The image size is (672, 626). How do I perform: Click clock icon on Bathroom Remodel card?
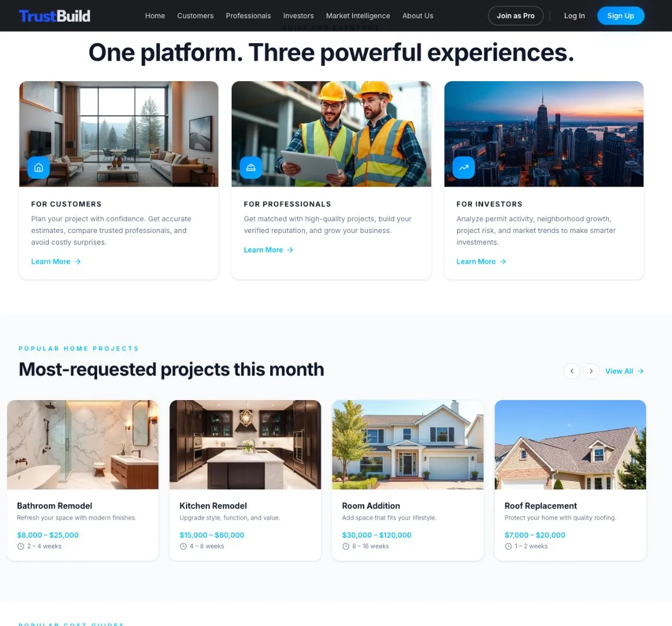[x=21, y=547]
